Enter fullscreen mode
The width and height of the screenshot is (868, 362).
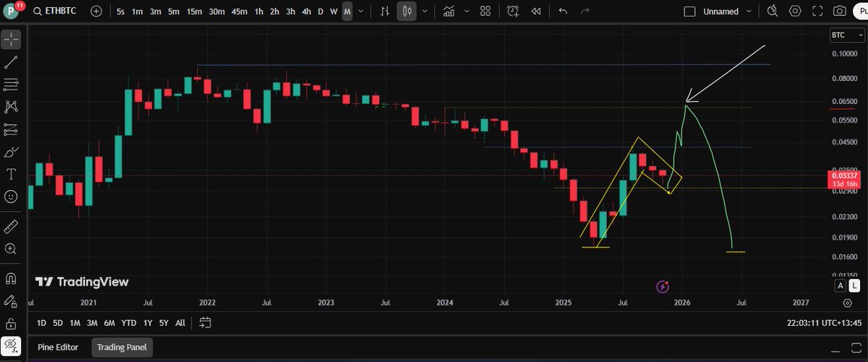(817, 12)
